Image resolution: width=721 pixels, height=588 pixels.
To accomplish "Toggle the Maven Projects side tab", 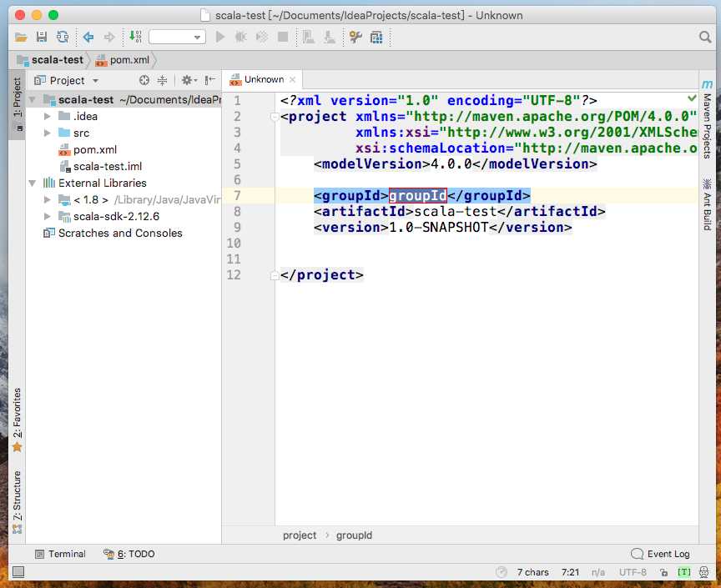I will [707, 120].
